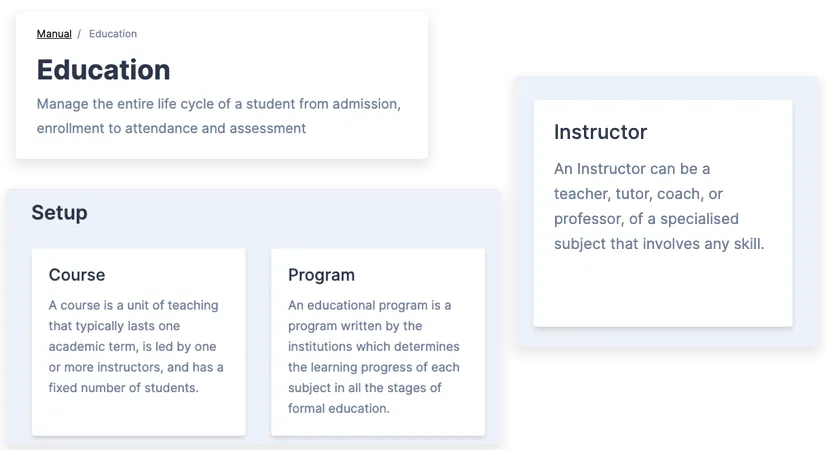Click empty space below Instructor description
This screenshot has width=826, height=450.
pos(662,290)
